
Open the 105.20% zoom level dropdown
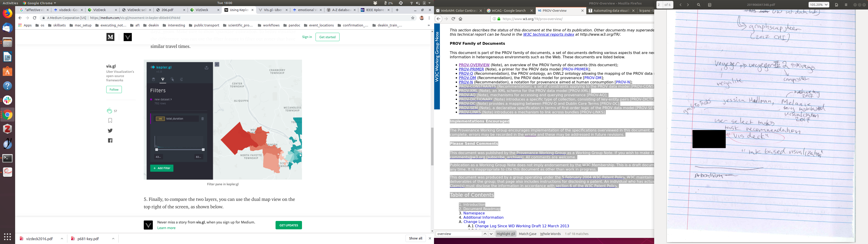pos(819,5)
